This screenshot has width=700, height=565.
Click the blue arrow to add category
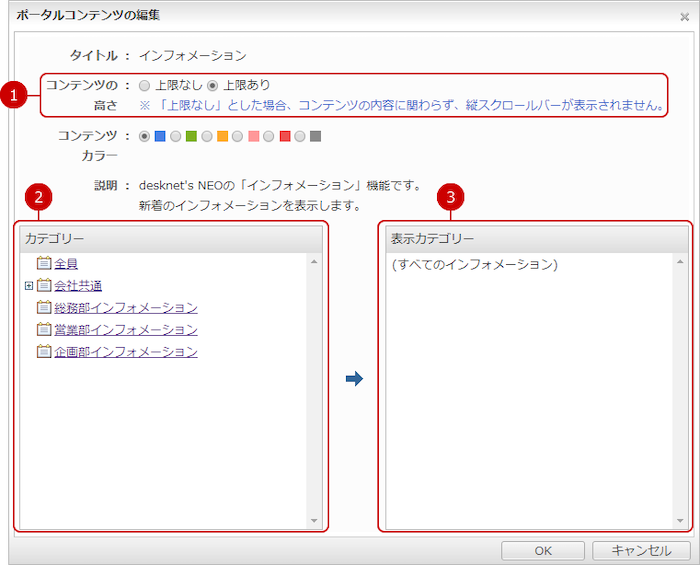click(353, 379)
